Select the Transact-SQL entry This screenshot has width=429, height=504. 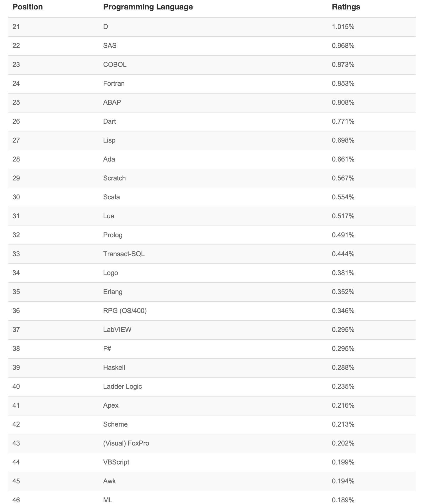coord(124,254)
